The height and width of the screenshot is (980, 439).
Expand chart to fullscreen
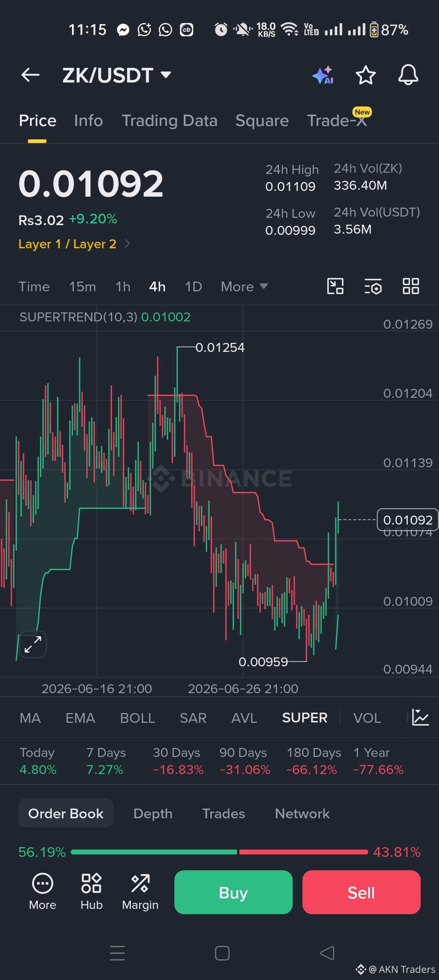[x=33, y=644]
